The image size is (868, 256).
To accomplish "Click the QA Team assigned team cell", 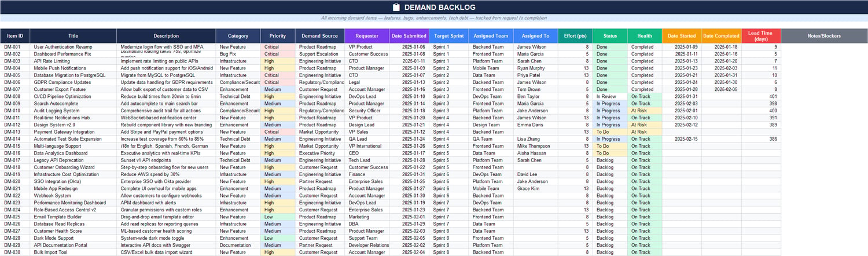I will point(492,139).
